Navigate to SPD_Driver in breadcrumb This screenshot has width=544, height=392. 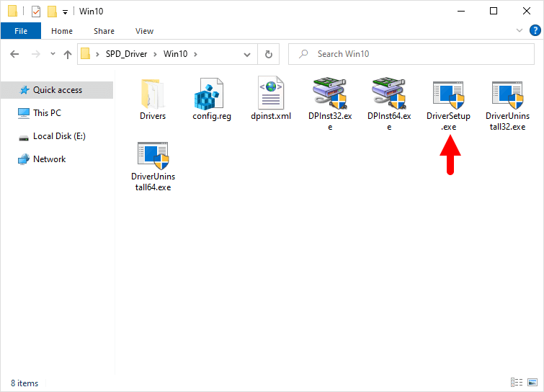[x=127, y=54]
